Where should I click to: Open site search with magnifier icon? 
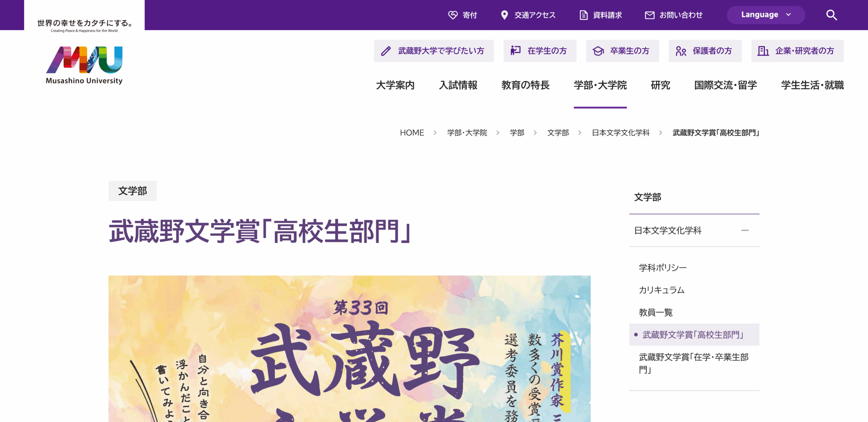click(x=831, y=15)
